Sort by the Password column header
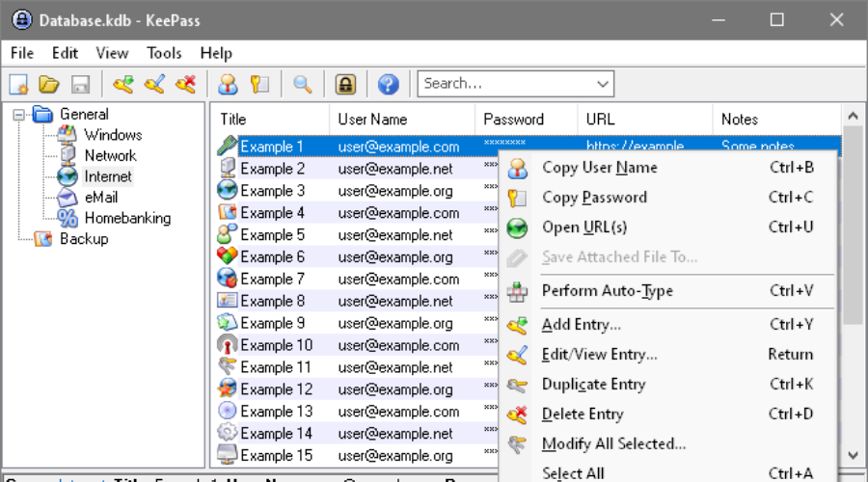 click(527, 120)
